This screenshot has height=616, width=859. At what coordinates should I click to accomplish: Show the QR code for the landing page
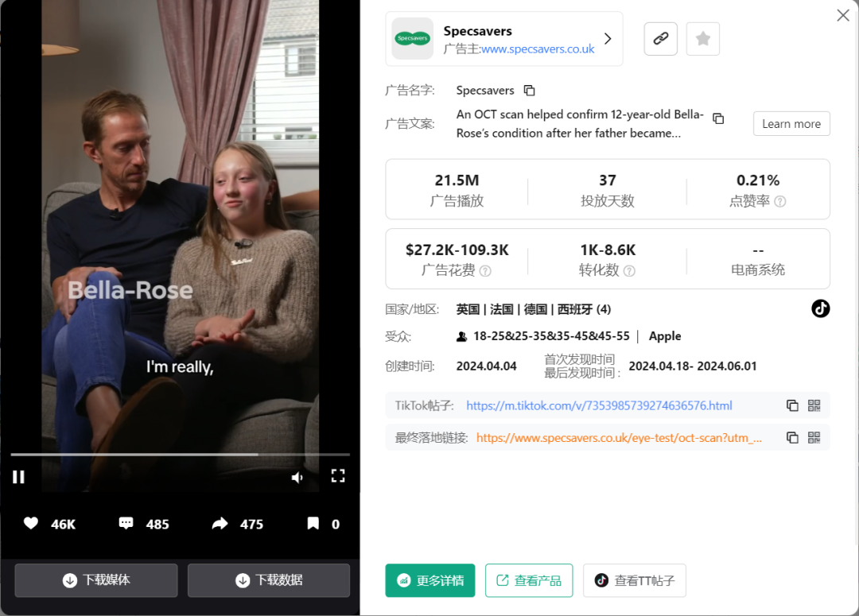pos(814,437)
